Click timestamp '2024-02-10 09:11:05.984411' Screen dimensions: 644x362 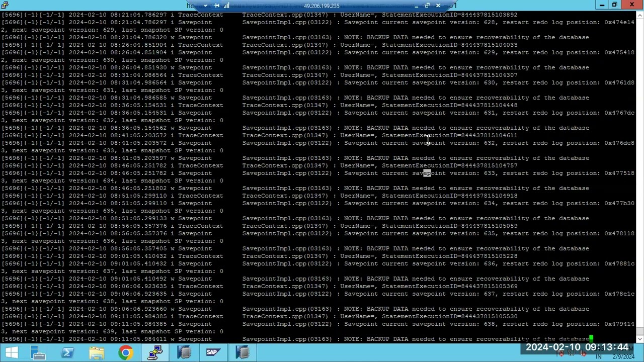click(118, 339)
